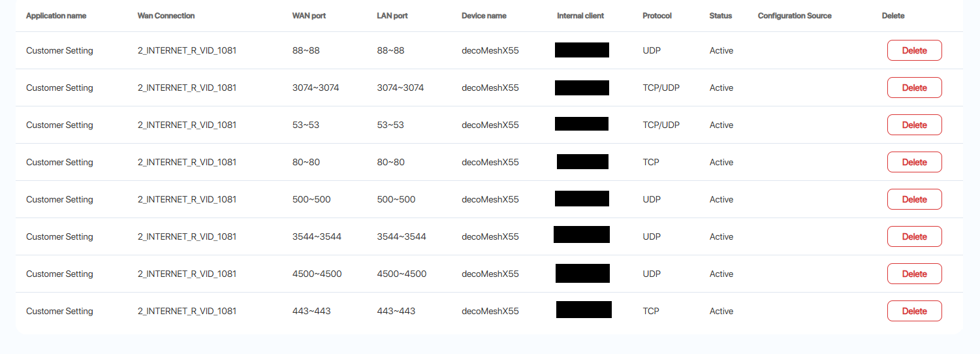
Task: Click the Device name column header
Action: pyautogui.click(x=484, y=16)
